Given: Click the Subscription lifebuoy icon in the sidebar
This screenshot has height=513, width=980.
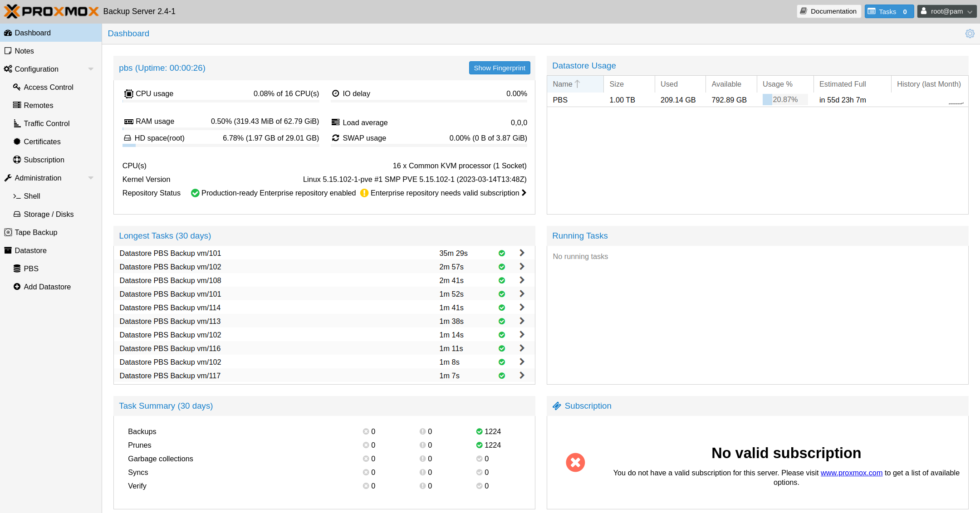Looking at the screenshot, I should tap(17, 160).
